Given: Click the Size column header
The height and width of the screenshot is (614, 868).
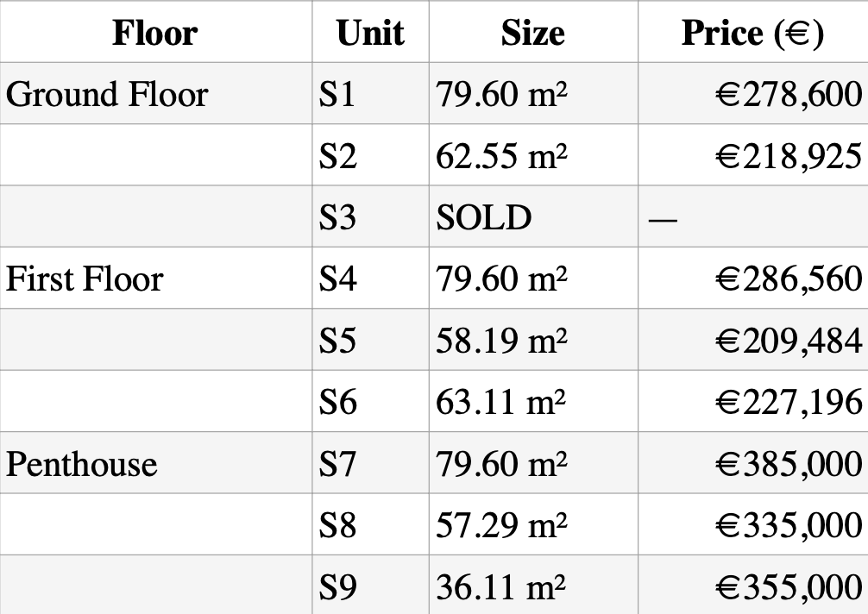Looking at the screenshot, I should [x=532, y=33].
